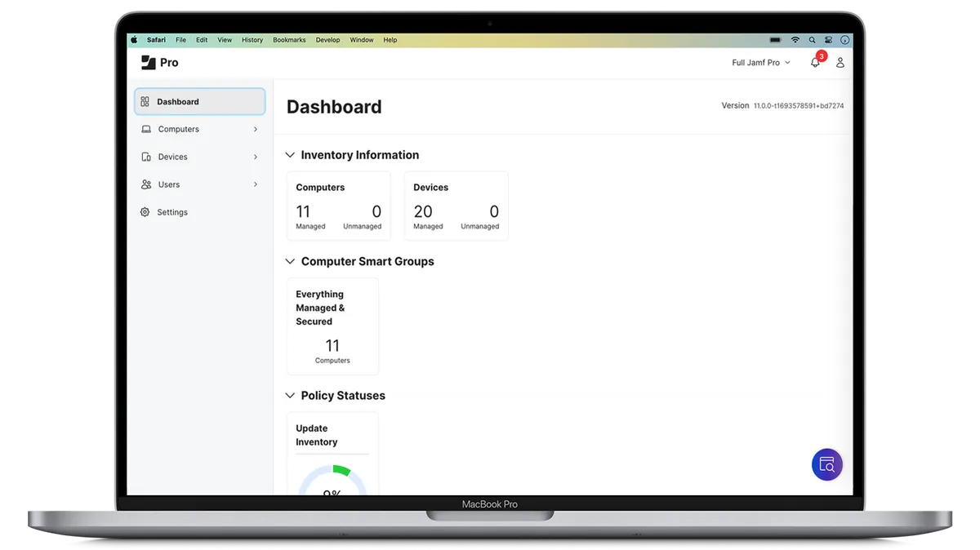Click the Jamf Pro logo icon
Image resolution: width=980 pixels, height=550 pixels.
coord(148,63)
